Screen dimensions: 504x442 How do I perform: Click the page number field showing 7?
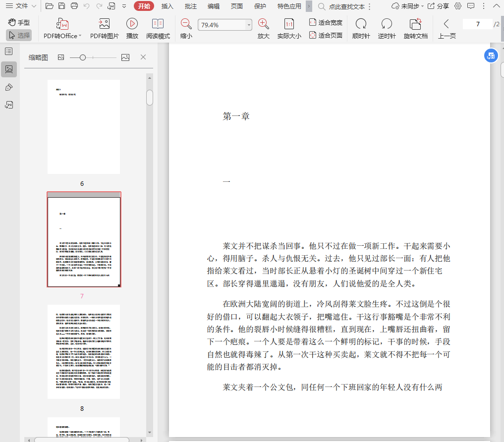pyautogui.click(x=478, y=24)
